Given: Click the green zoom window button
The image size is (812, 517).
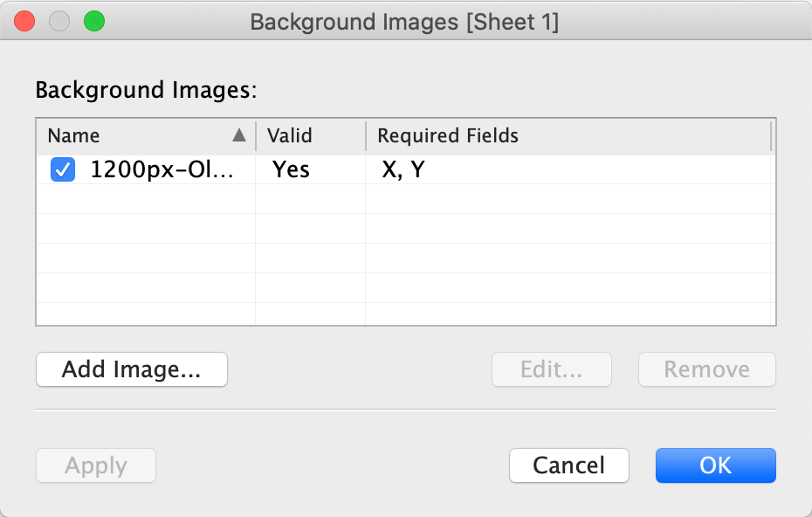Looking at the screenshot, I should 93,22.
